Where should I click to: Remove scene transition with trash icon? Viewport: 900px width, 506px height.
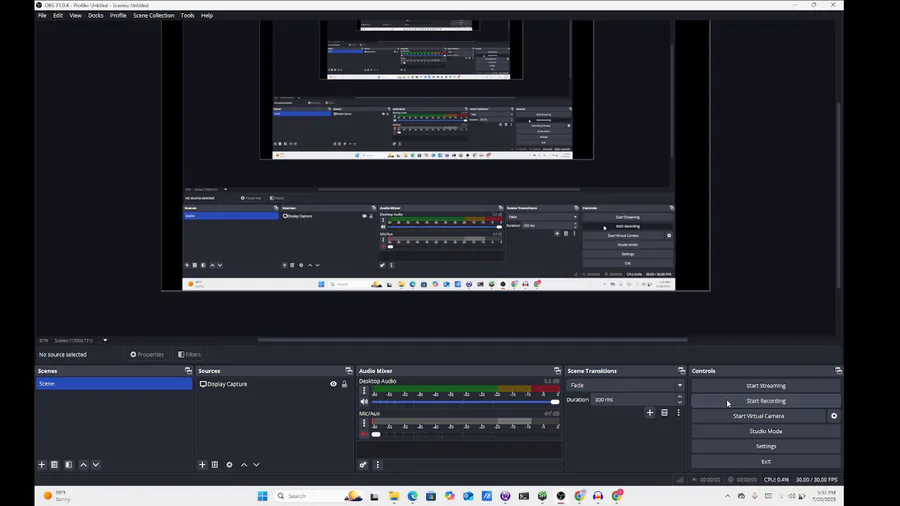664,412
